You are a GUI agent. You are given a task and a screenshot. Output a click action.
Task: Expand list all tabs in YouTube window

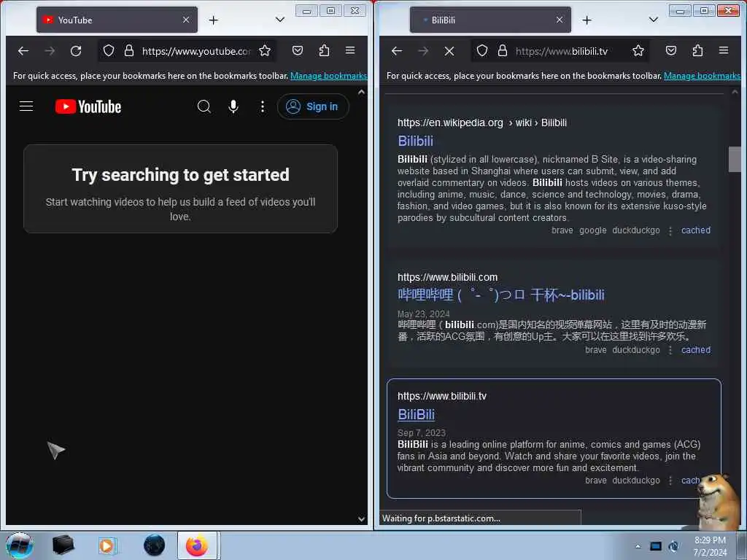click(x=280, y=20)
